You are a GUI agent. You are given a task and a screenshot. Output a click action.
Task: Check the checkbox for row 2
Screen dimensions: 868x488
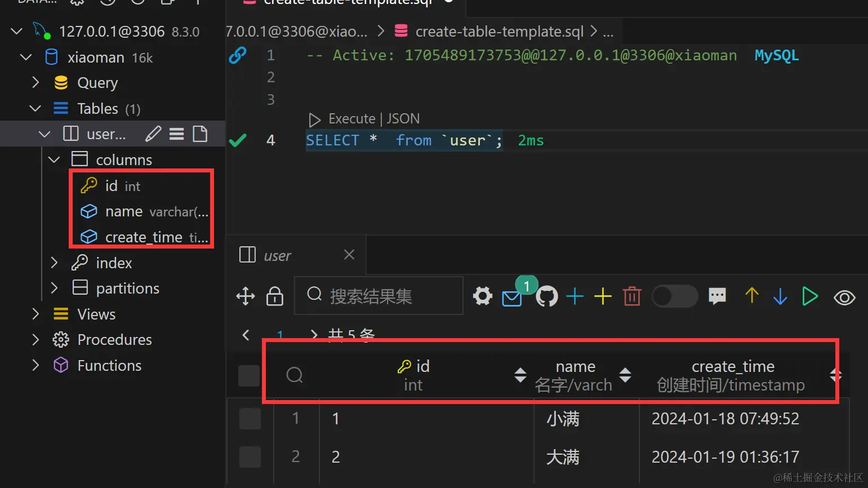click(250, 457)
